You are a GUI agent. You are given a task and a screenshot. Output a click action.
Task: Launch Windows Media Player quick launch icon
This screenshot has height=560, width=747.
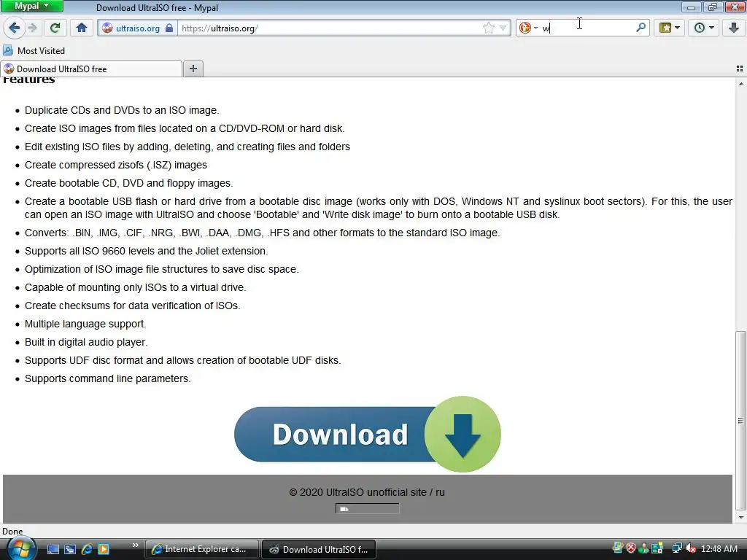(x=104, y=549)
